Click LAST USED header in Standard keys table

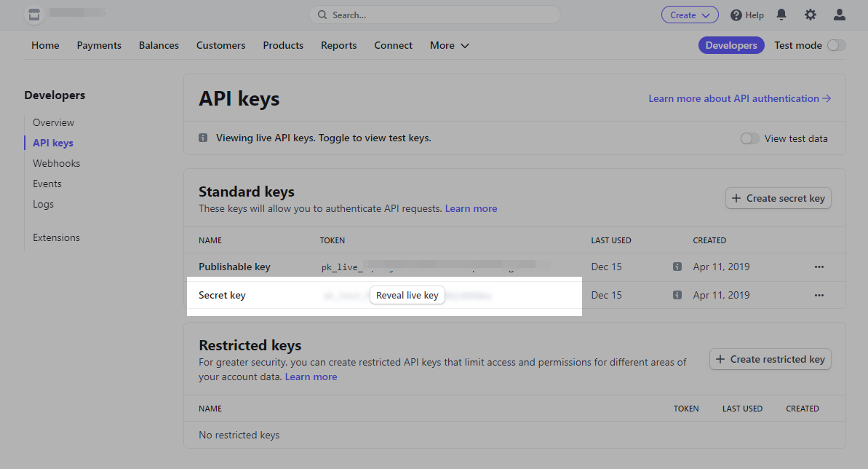(x=611, y=240)
